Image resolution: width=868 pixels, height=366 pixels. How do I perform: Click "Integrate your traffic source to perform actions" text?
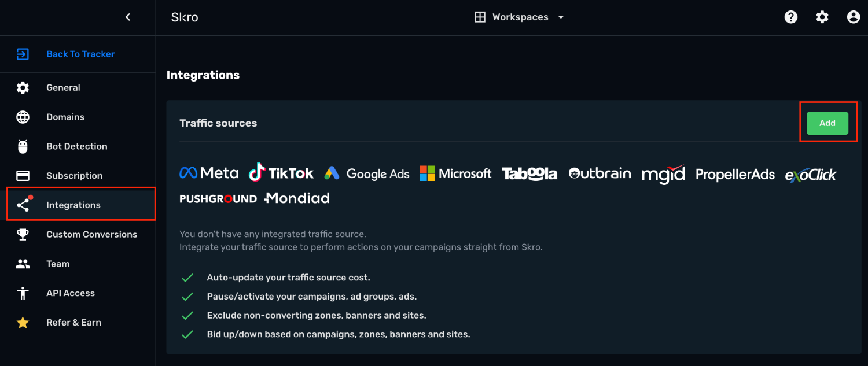[361, 247]
